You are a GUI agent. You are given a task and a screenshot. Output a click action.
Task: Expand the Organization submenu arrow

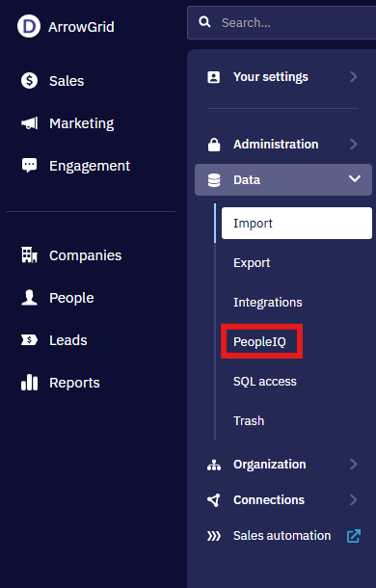(x=354, y=465)
